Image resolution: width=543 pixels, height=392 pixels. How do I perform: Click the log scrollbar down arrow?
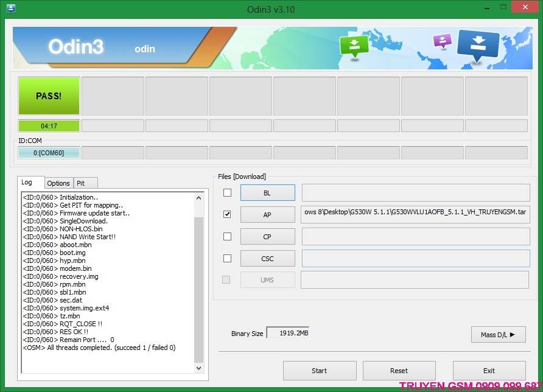coord(198,368)
